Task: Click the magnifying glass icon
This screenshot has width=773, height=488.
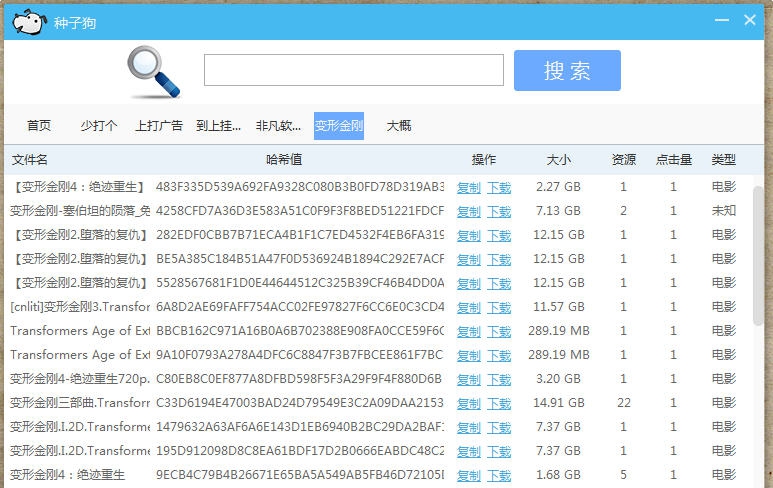Action: click(153, 71)
